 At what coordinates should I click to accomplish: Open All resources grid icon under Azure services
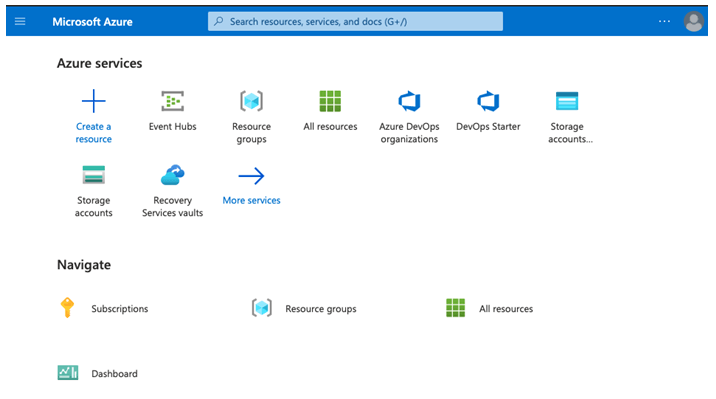pos(330,101)
